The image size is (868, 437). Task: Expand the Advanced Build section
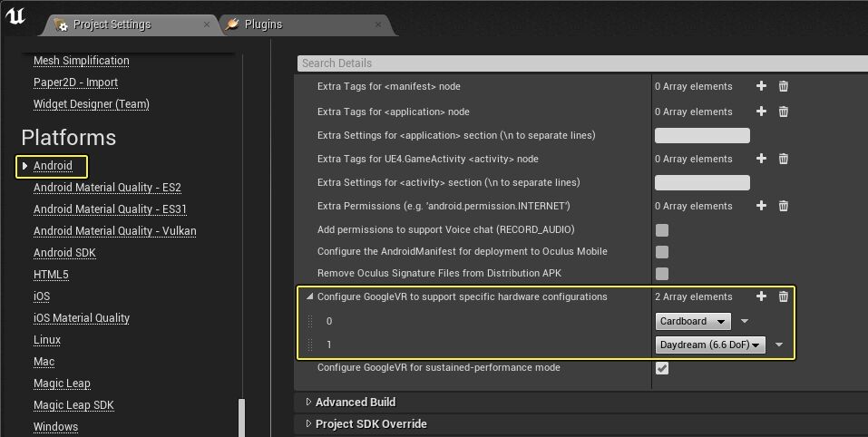[309, 403]
